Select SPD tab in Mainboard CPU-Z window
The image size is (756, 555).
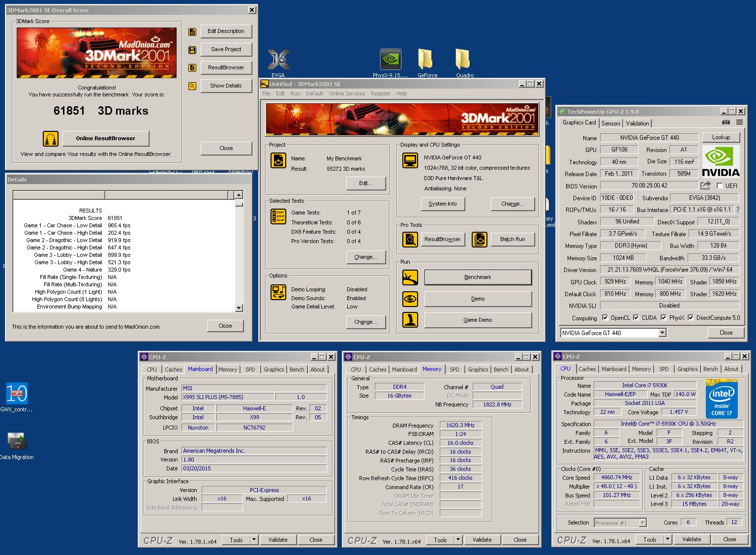pos(250,370)
